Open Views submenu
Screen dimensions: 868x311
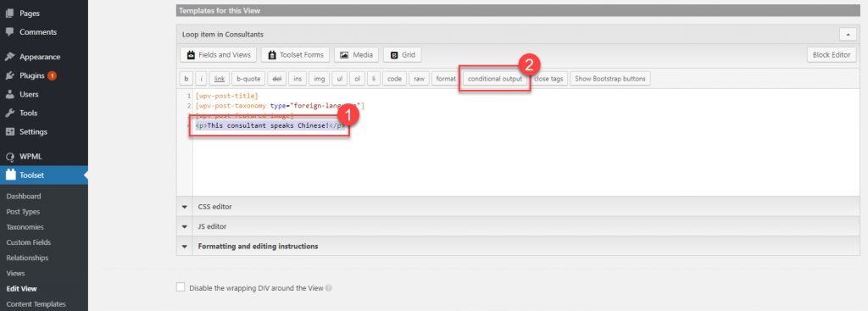click(15, 274)
